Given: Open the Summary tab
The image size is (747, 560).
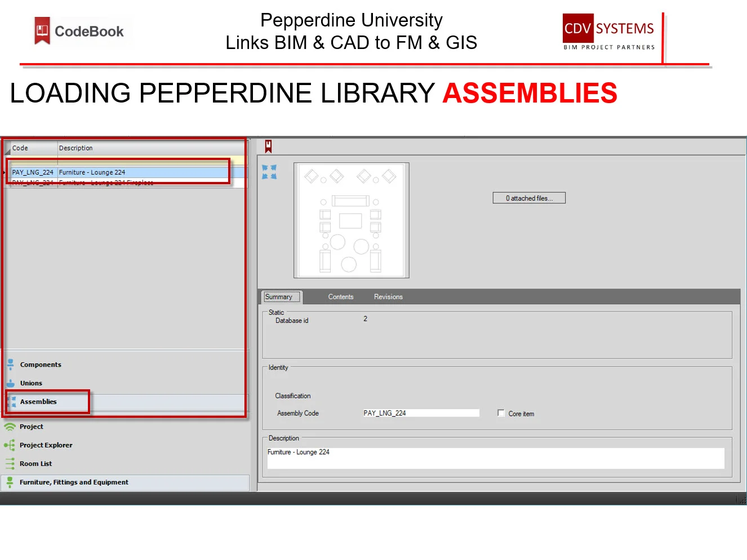Looking at the screenshot, I should pos(281,297).
